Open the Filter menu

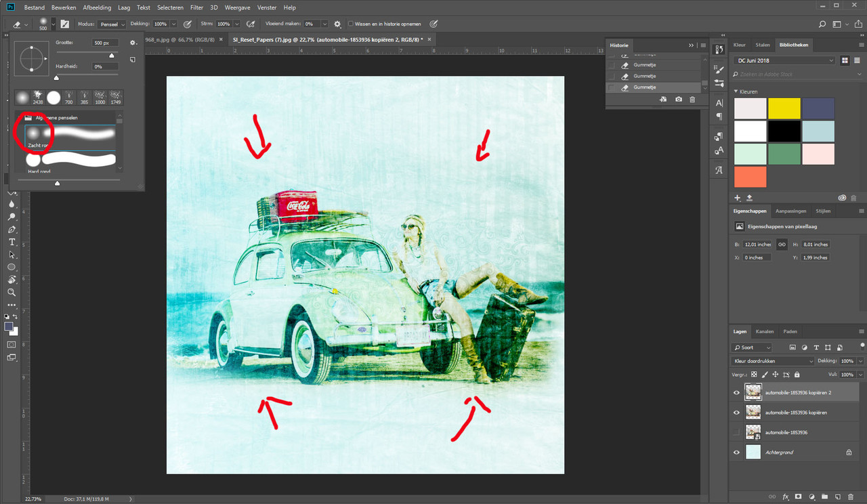click(196, 7)
